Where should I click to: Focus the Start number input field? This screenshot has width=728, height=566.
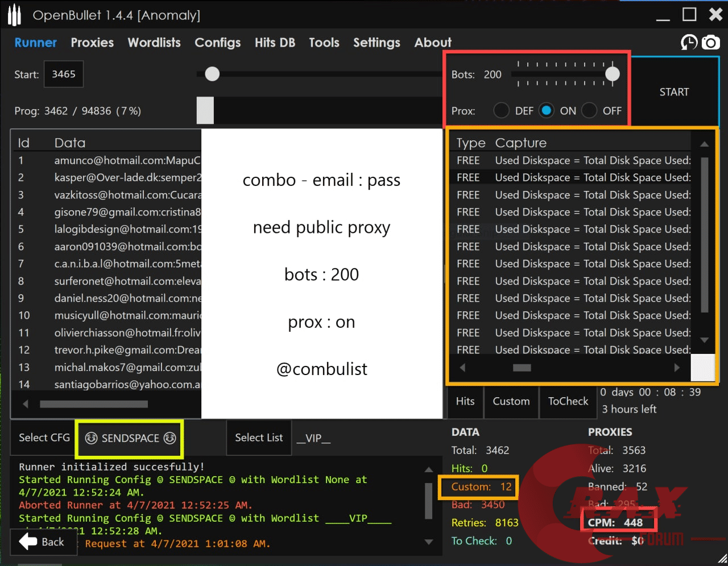click(x=64, y=74)
